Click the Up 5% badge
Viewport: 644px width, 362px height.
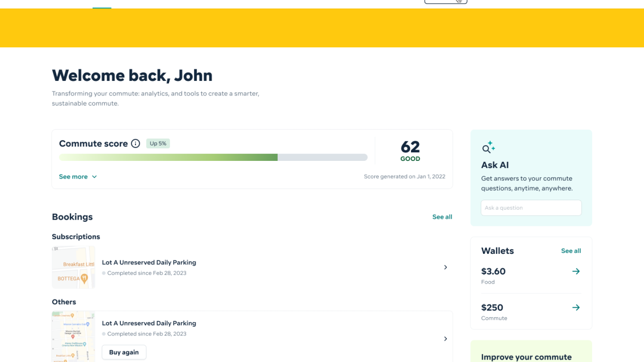[158, 144]
